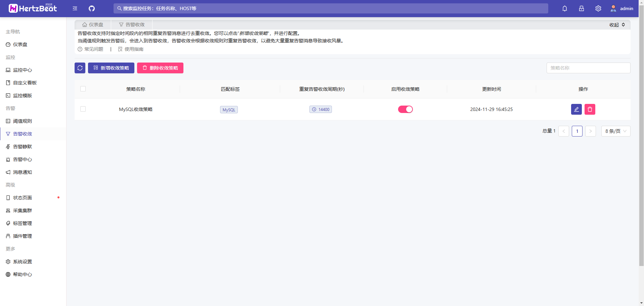Focus the monitoring task search box
Viewport: 644px width, 306px height.
(x=331, y=8)
